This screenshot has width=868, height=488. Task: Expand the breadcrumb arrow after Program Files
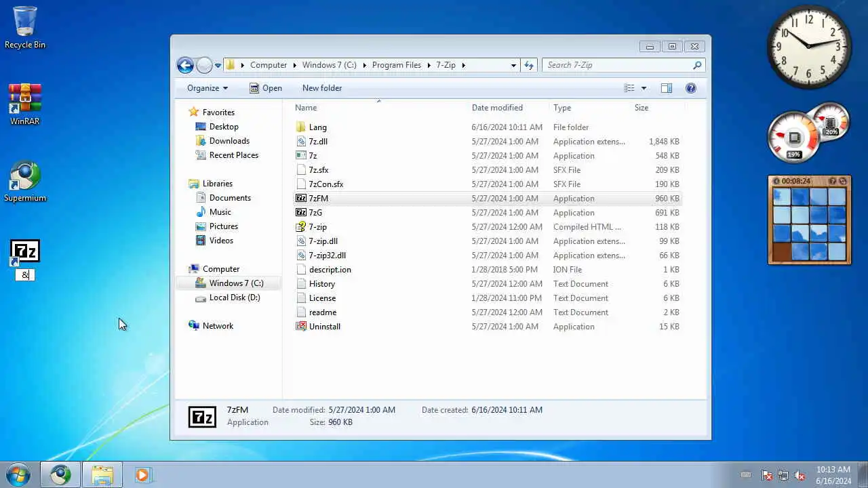pyautogui.click(x=429, y=65)
